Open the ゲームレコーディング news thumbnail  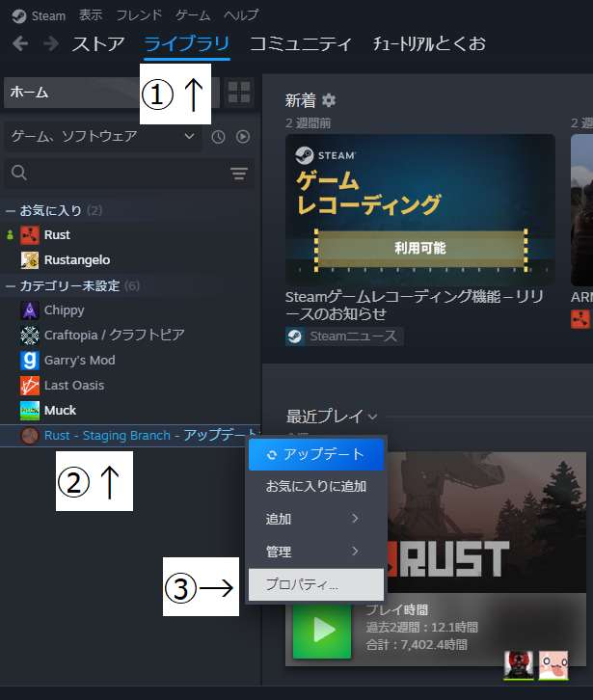point(420,210)
